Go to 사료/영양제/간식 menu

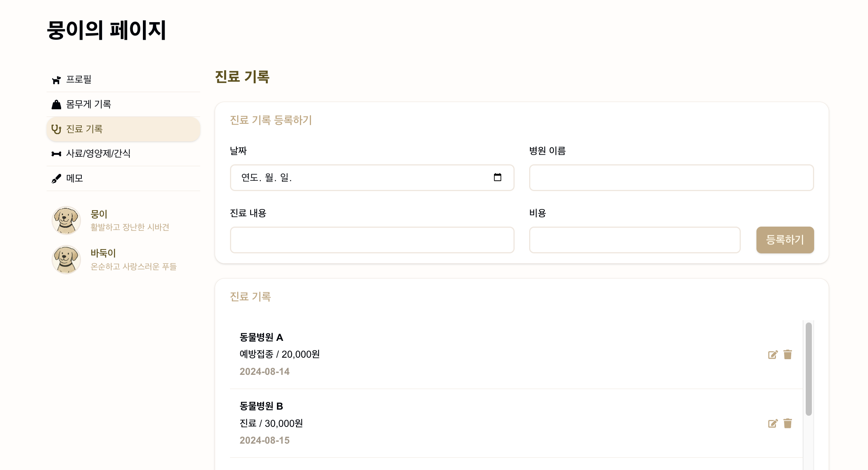coord(98,154)
